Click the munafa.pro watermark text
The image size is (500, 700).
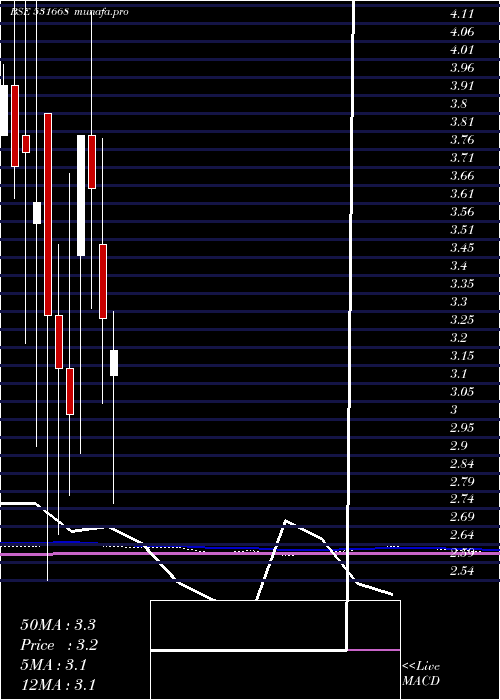pyautogui.click(x=102, y=12)
